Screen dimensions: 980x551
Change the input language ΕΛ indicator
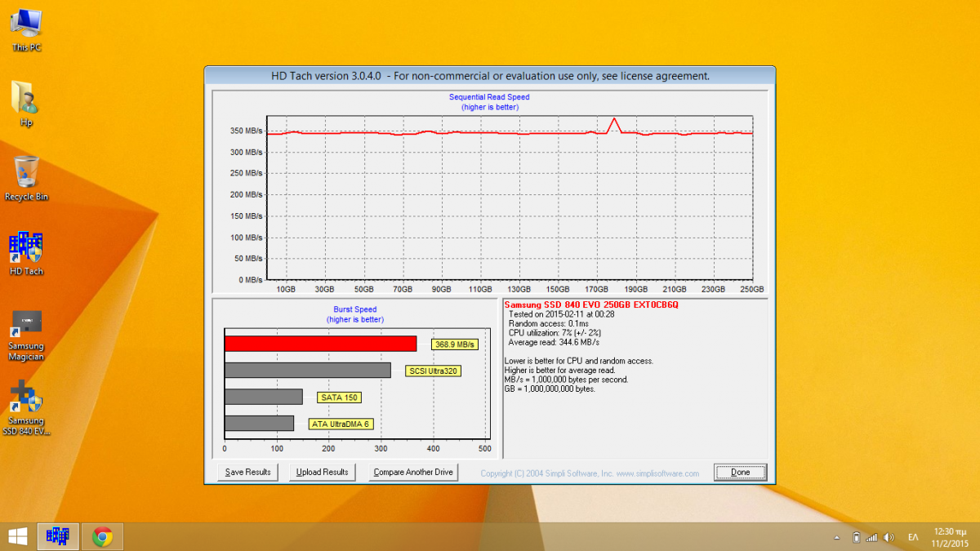click(x=913, y=537)
